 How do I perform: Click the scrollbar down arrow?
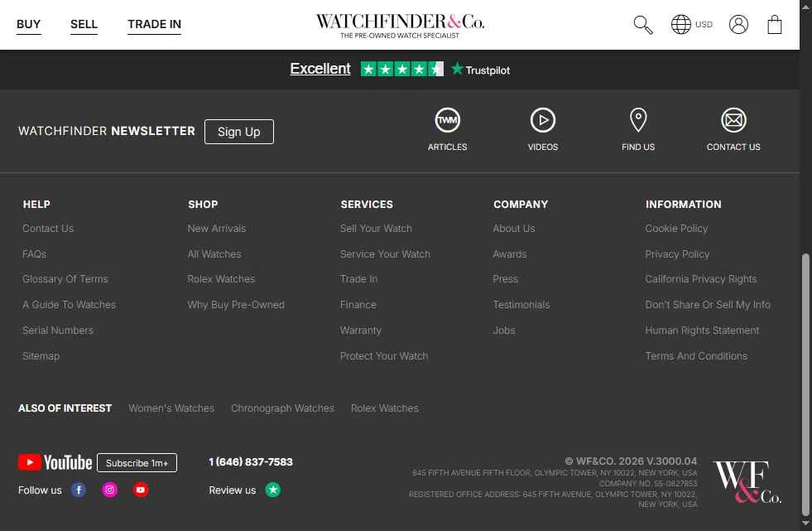click(805, 524)
